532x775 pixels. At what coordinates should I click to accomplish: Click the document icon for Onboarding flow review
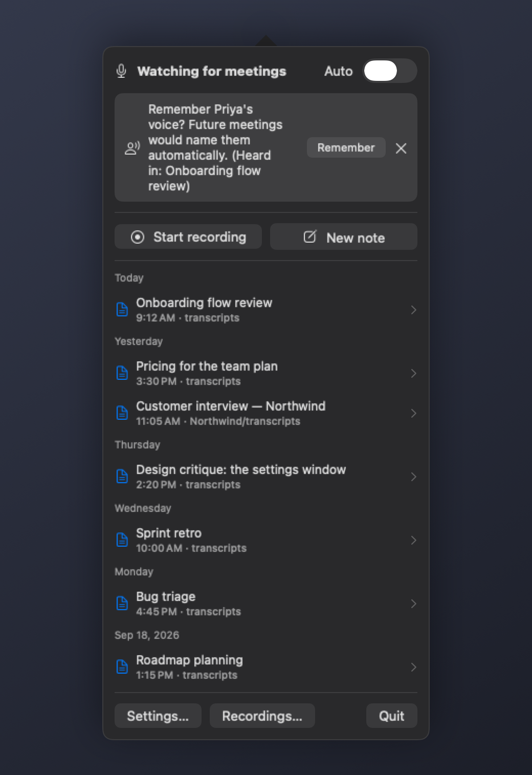122,310
